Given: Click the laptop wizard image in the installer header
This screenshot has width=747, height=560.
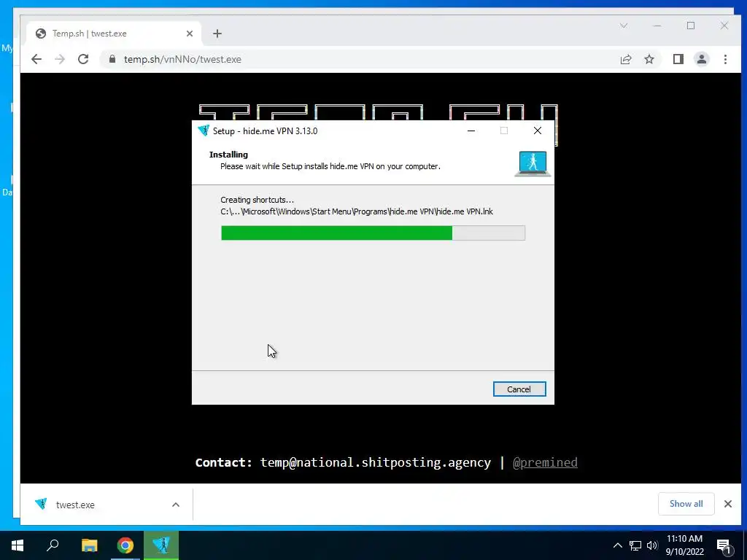Looking at the screenshot, I should (533, 163).
